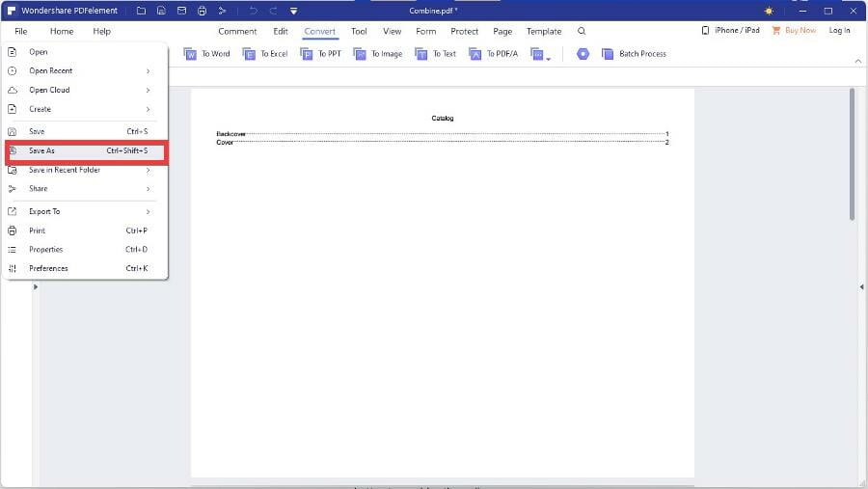Open the Home tab
The width and height of the screenshot is (868, 489).
(x=62, y=31)
